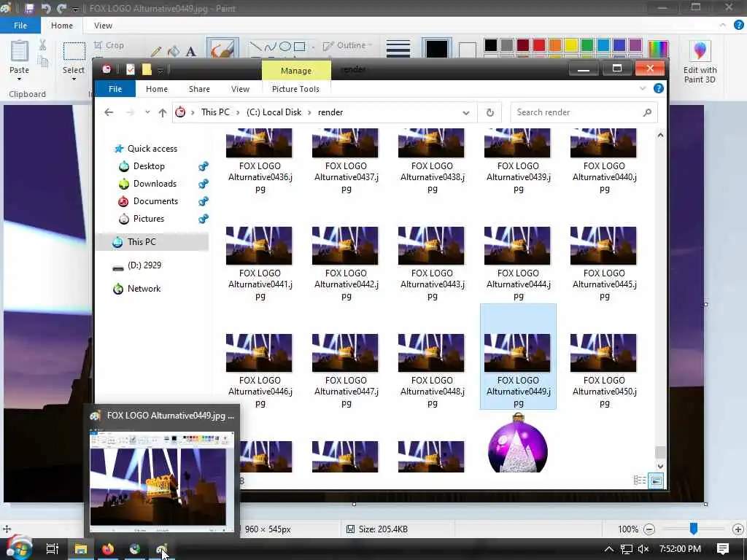Select the Pencil tool in Paint
Screen dimensions: 747x560
coord(155,52)
